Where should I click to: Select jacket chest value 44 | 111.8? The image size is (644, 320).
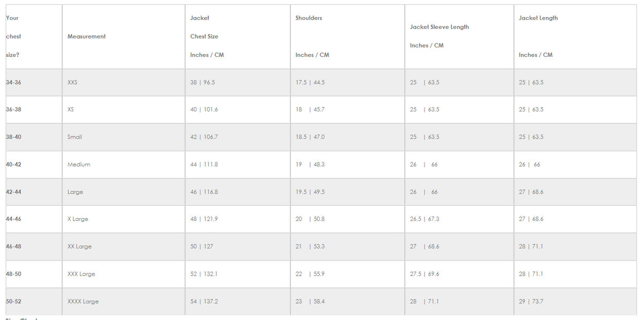pyautogui.click(x=204, y=165)
